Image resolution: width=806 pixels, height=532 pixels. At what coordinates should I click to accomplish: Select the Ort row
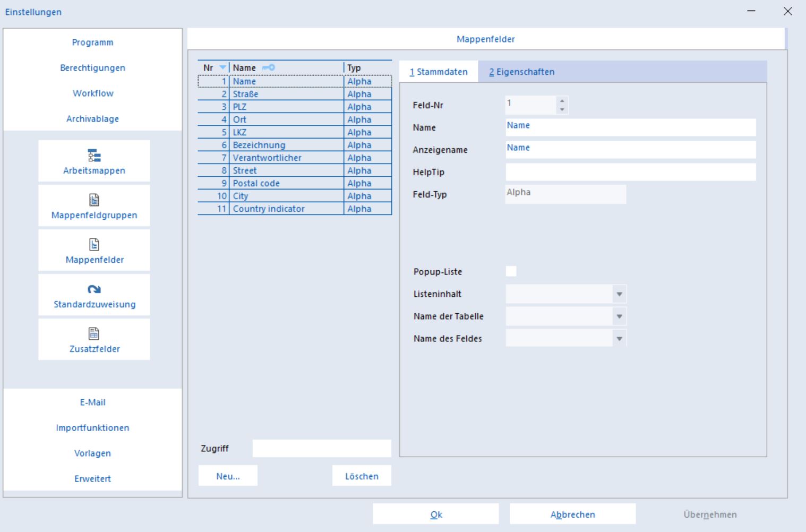pos(295,119)
